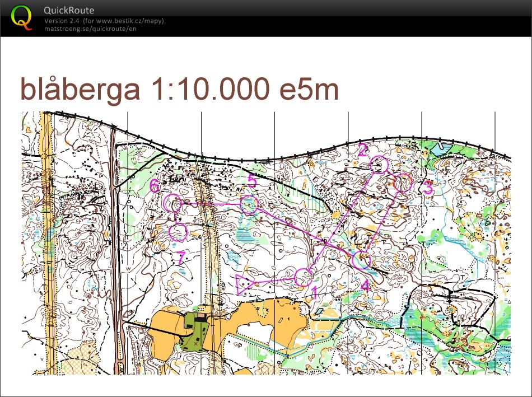Select control circle 5 on the map

249,204
